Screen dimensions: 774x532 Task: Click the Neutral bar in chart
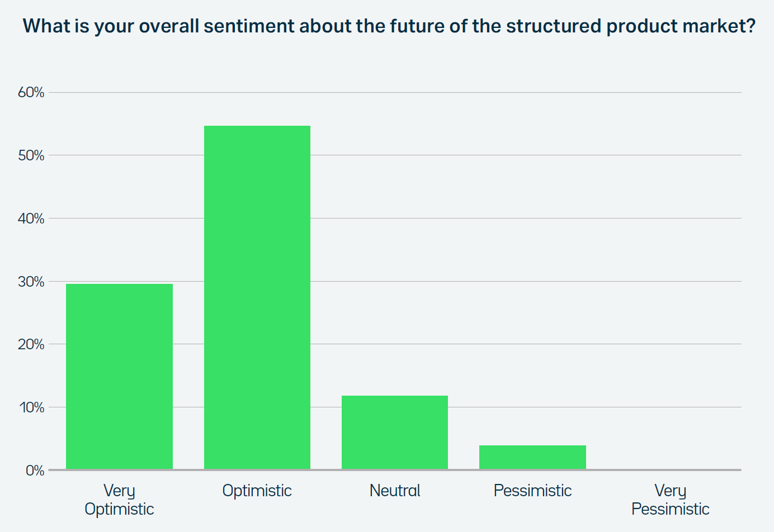coord(395,432)
